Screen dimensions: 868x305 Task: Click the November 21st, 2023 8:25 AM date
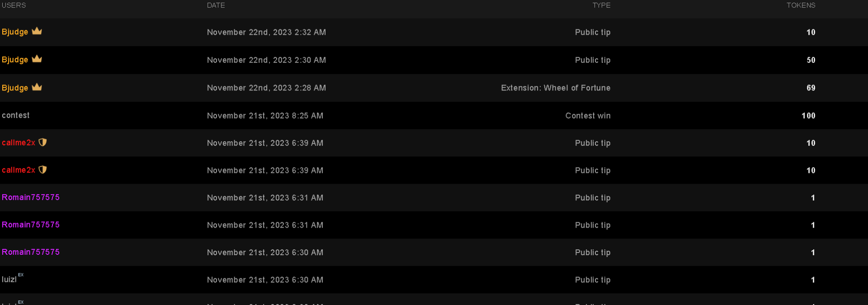click(x=265, y=116)
